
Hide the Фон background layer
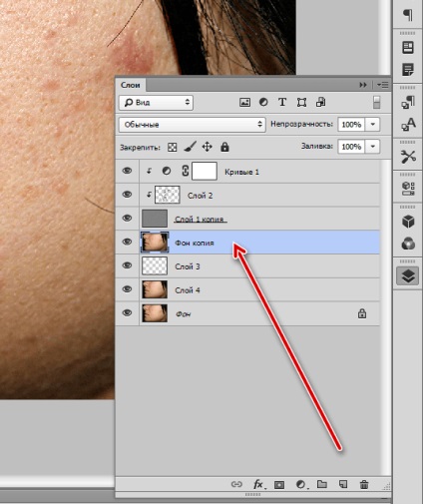coord(127,313)
